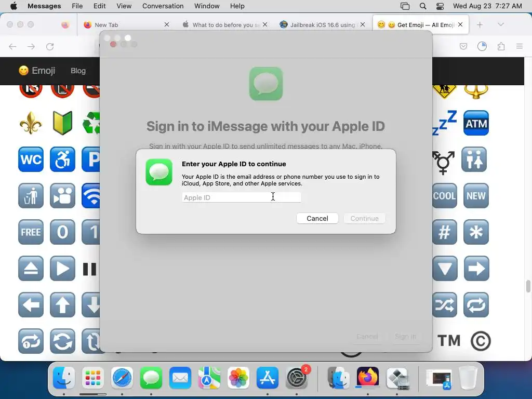The image size is (532, 399).
Task: Open the Apple menu
Action: click(14, 6)
